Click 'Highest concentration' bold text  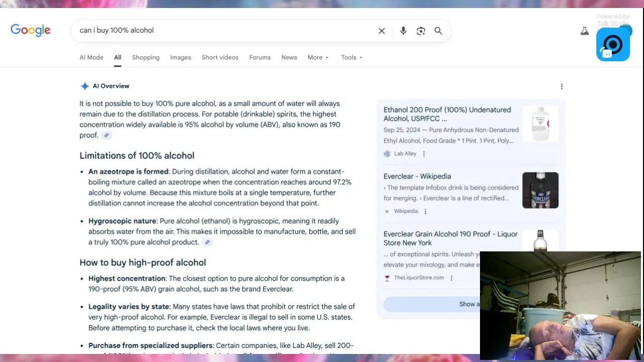pyautogui.click(x=127, y=279)
